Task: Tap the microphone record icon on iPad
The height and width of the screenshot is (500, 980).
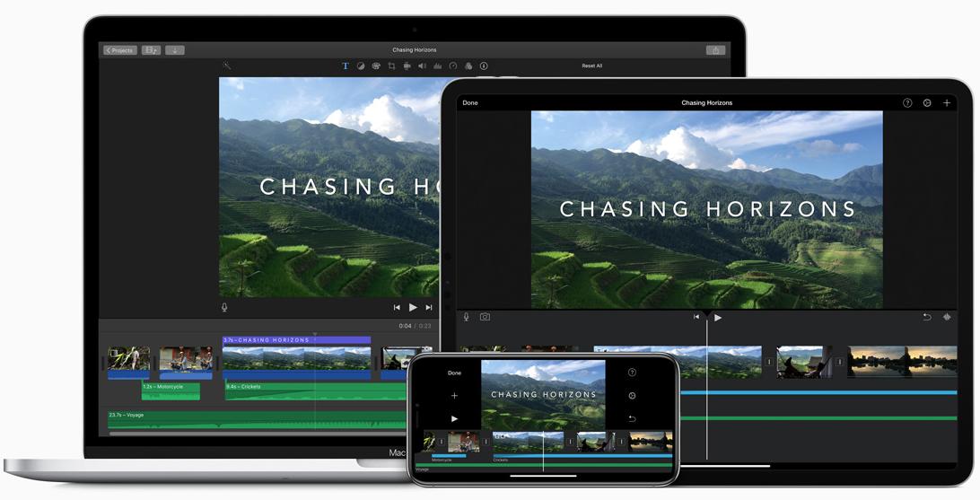Action: (x=466, y=317)
